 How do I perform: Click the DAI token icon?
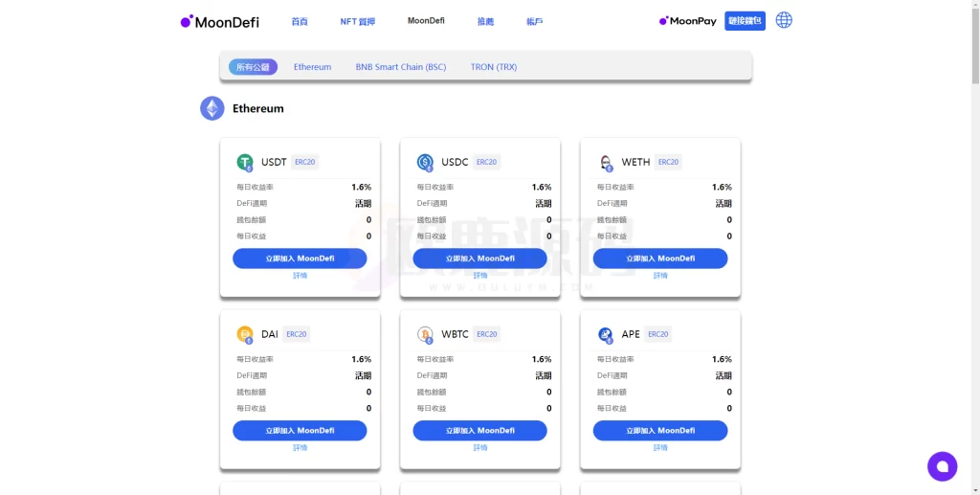245,334
